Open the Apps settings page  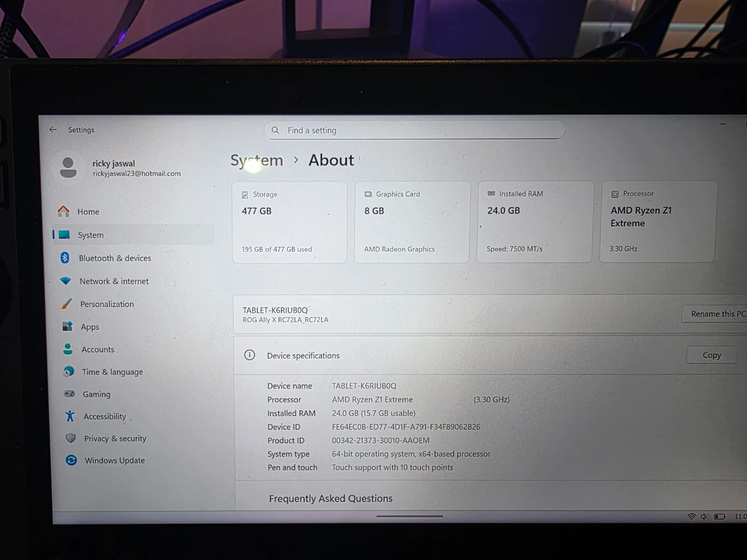click(x=90, y=327)
